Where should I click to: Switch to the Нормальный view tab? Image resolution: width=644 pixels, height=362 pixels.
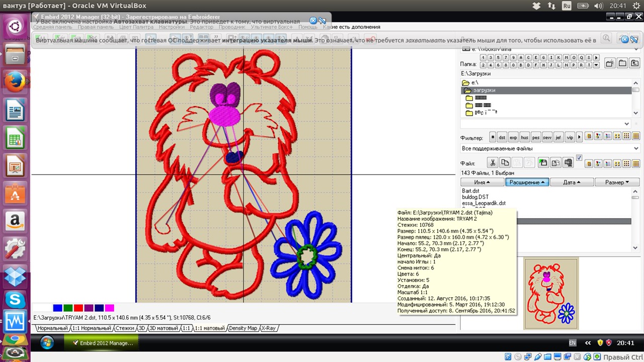(52, 328)
